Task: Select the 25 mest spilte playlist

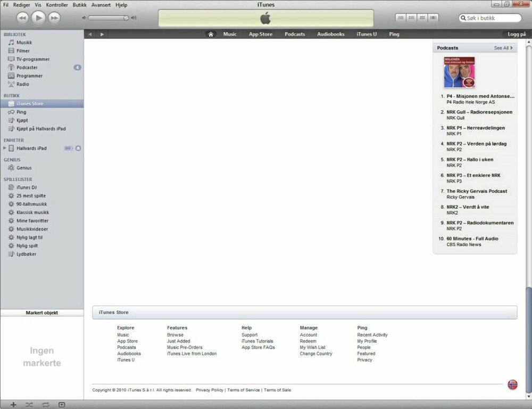Action: (41, 195)
